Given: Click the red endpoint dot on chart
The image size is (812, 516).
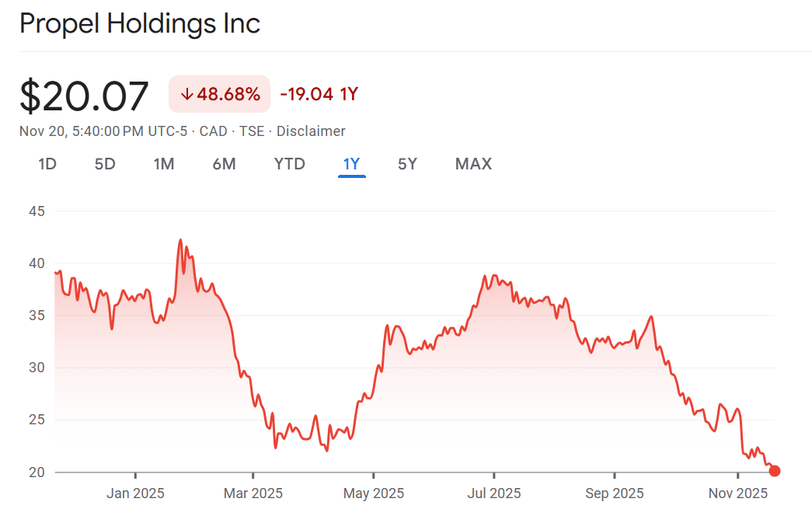Looking at the screenshot, I should point(774,471).
